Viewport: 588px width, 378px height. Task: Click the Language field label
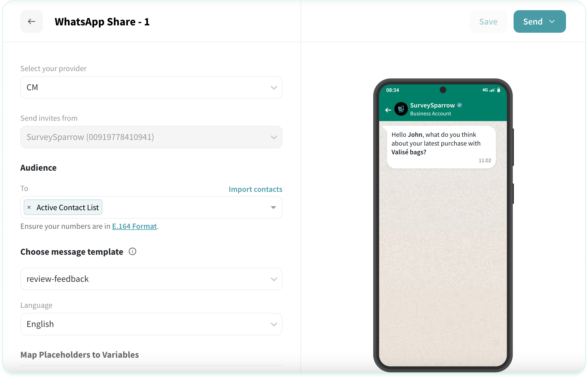click(36, 305)
